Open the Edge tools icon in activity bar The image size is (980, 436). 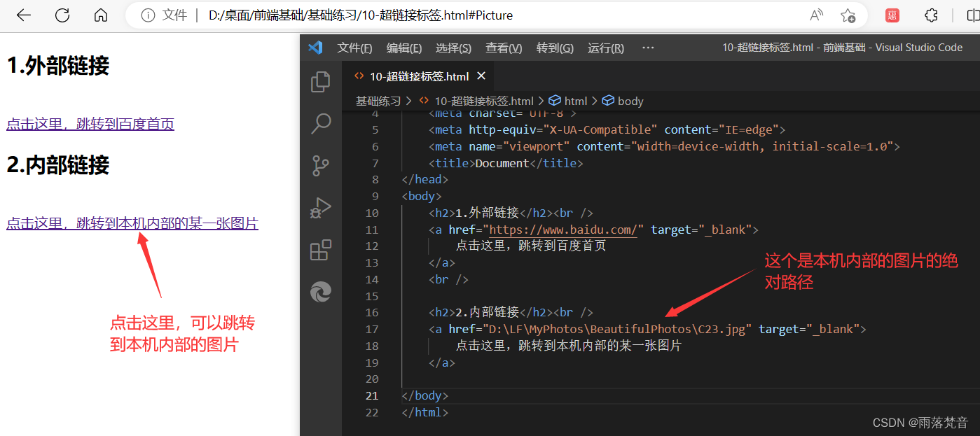[x=321, y=292]
